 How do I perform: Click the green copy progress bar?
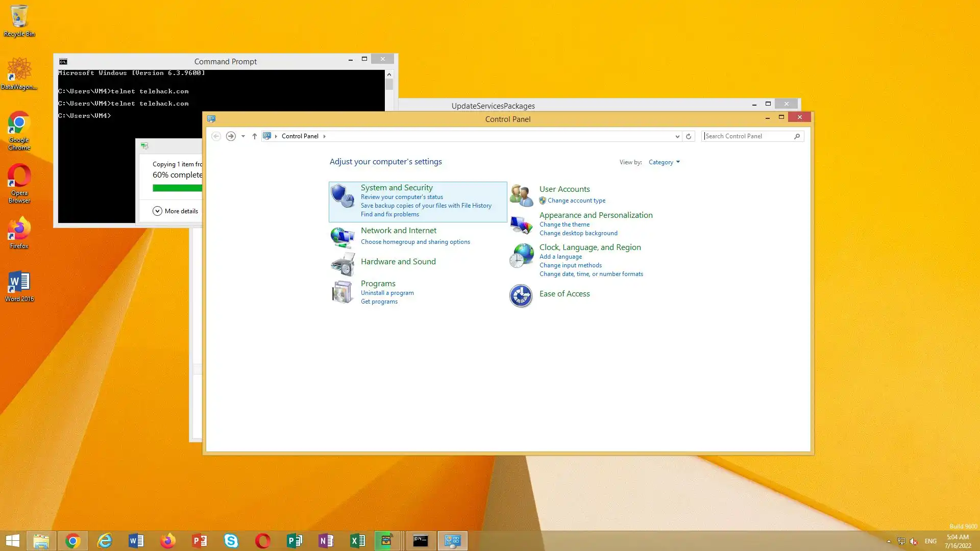[177, 188]
